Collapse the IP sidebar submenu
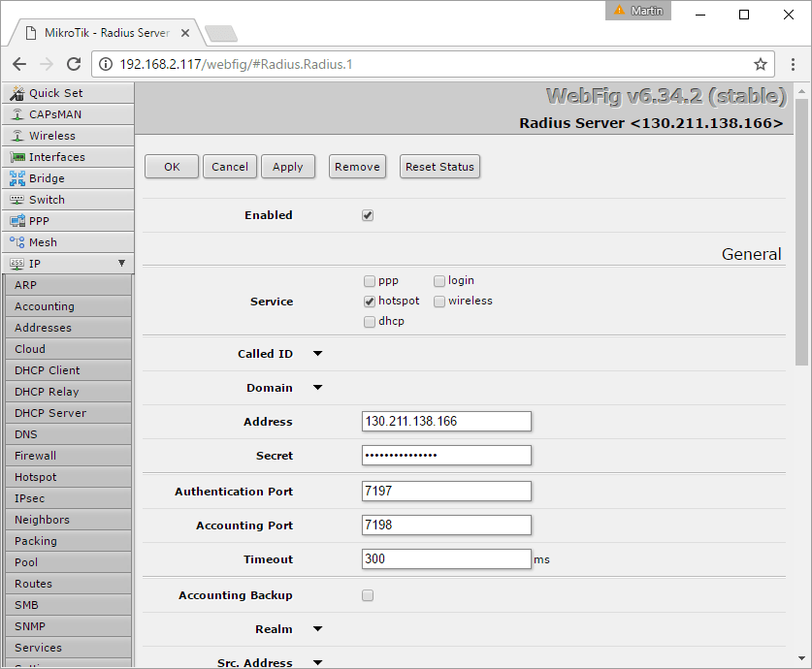The image size is (812, 669). click(121, 263)
